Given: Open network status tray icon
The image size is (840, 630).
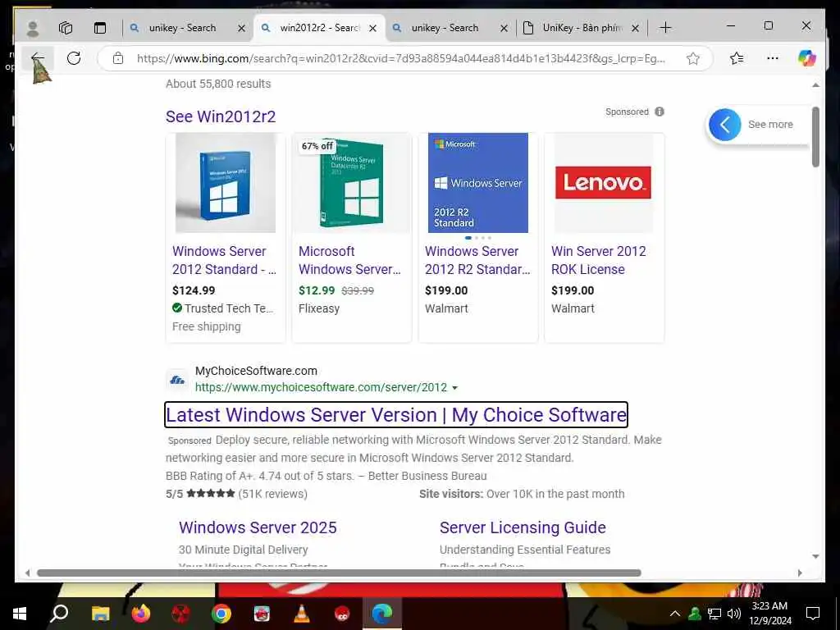Looking at the screenshot, I should [714, 614].
